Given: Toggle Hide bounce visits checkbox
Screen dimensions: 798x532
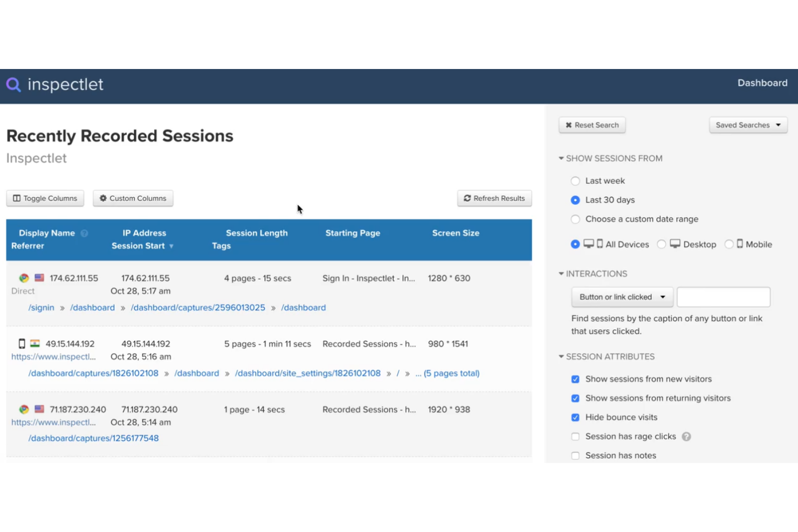Looking at the screenshot, I should point(575,418).
